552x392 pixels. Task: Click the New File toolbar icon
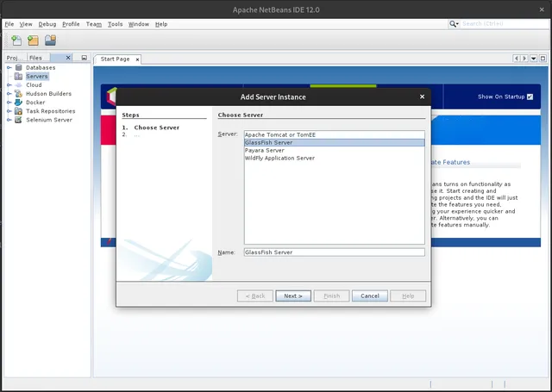(x=16, y=40)
